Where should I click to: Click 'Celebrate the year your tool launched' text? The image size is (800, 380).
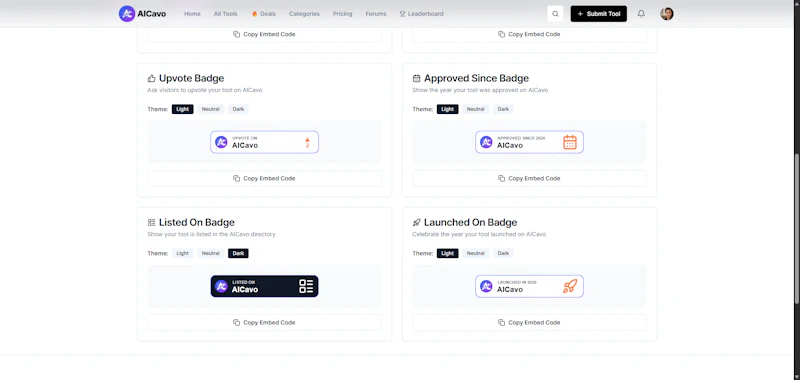pos(479,234)
